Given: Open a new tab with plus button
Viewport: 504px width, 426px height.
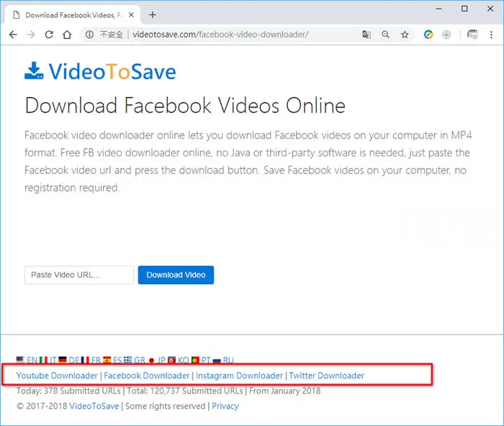Looking at the screenshot, I should (x=153, y=15).
